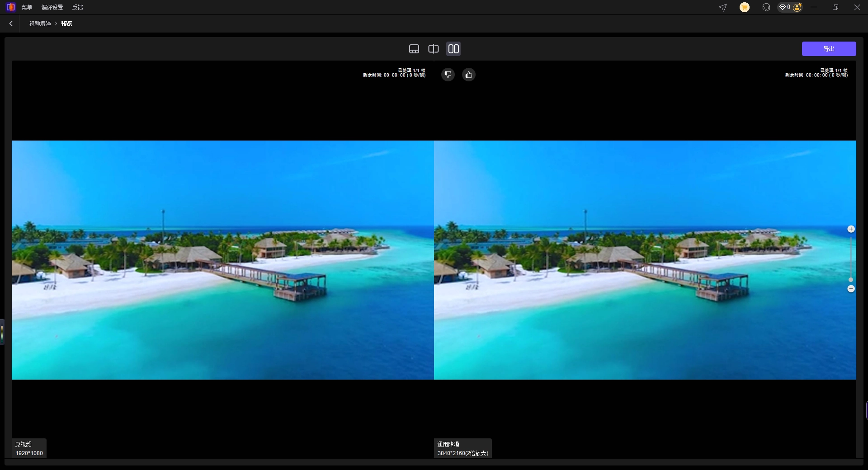
Task: Select the side-by-side comparison view
Action: tap(453, 49)
